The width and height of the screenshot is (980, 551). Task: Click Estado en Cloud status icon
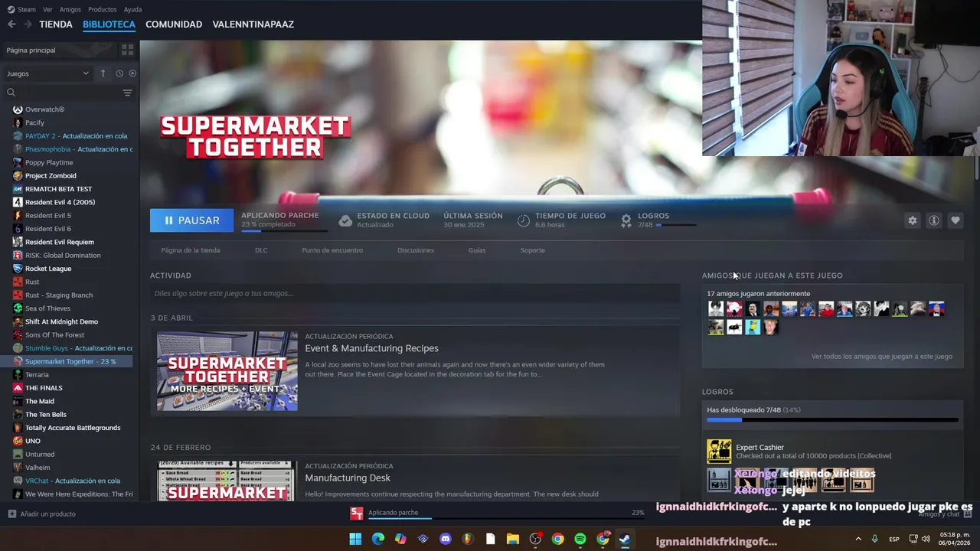coord(345,220)
